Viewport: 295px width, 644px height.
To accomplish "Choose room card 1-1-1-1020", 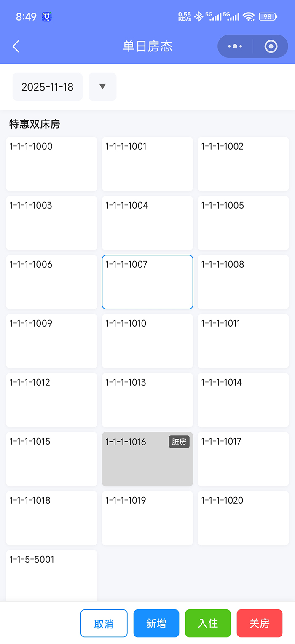I will click(243, 518).
